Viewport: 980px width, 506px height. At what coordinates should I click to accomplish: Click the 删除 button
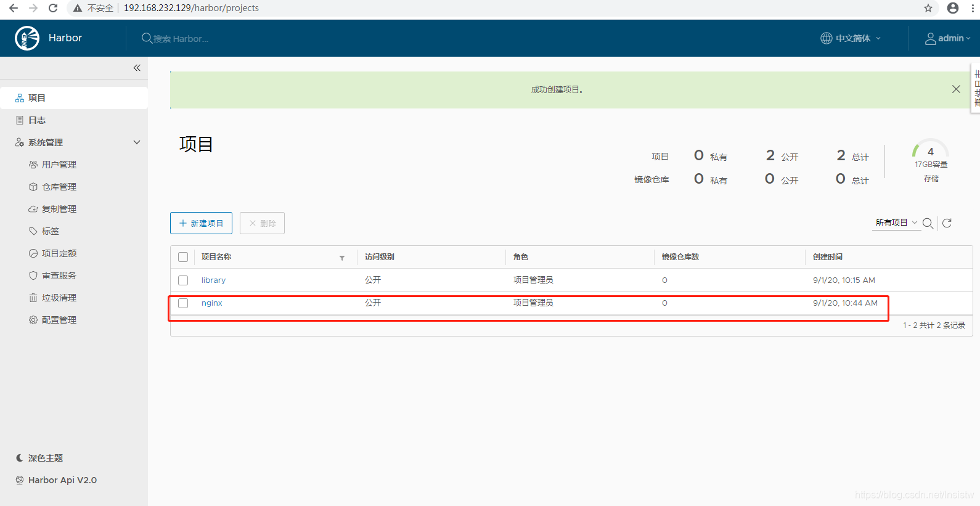click(x=262, y=223)
